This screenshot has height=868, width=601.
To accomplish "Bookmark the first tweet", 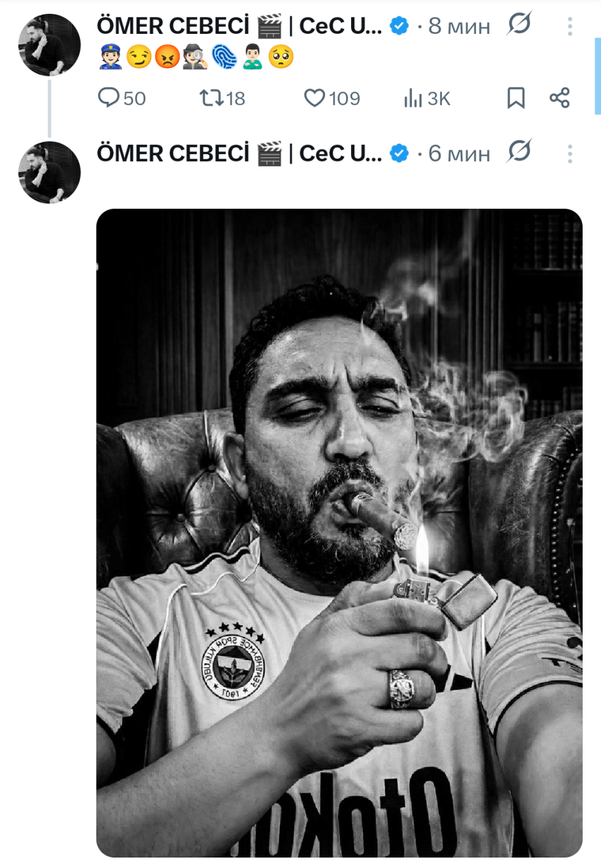I will pyautogui.click(x=516, y=99).
